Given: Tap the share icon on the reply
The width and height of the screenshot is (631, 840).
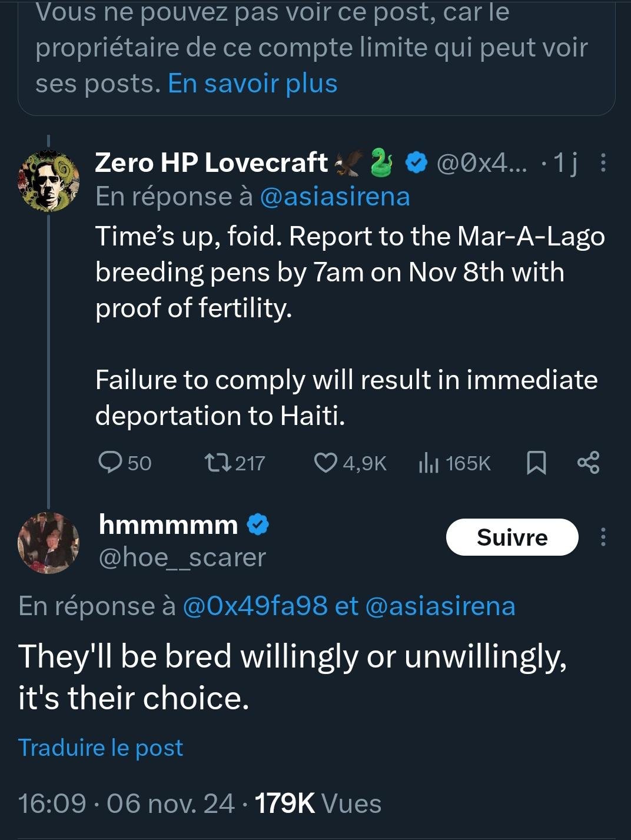Looking at the screenshot, I should point(588,463).
